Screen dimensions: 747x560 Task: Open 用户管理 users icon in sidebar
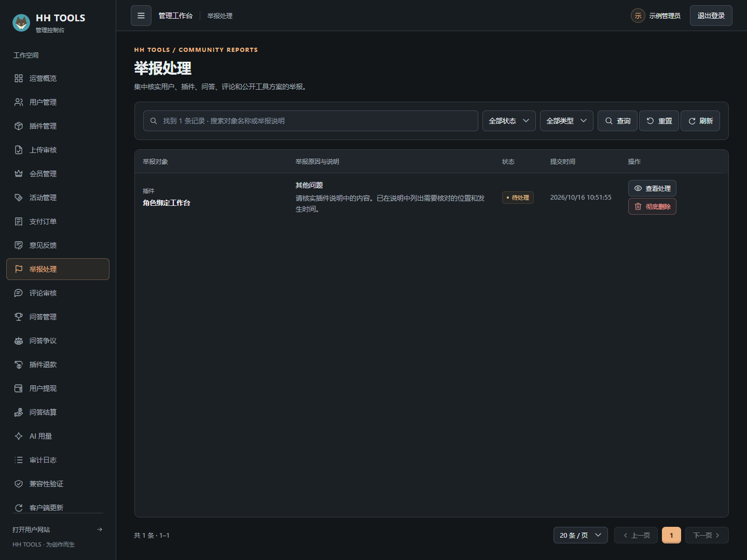19,102
